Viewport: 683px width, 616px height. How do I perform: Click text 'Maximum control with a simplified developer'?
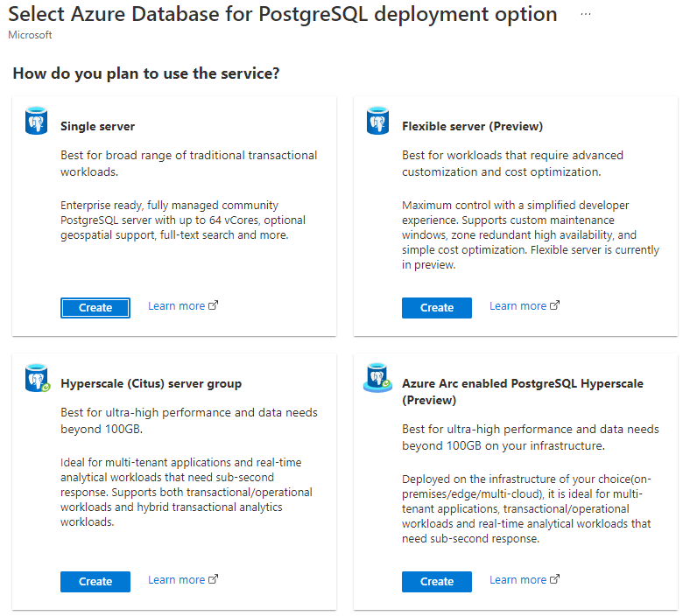515,205
